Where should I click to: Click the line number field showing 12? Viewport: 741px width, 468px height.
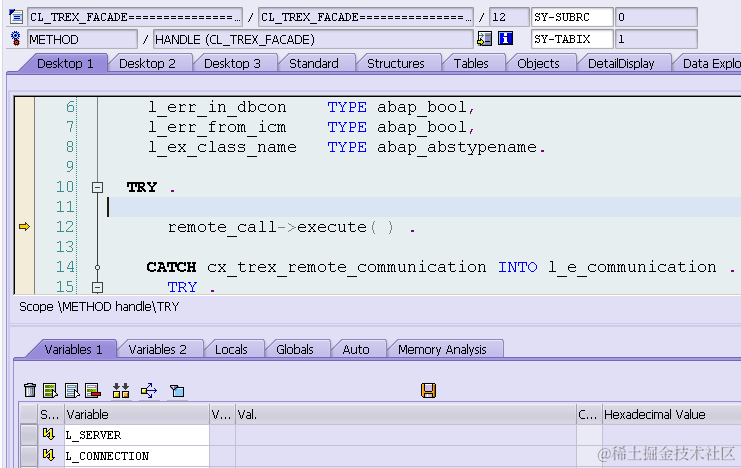click(509, 17)
